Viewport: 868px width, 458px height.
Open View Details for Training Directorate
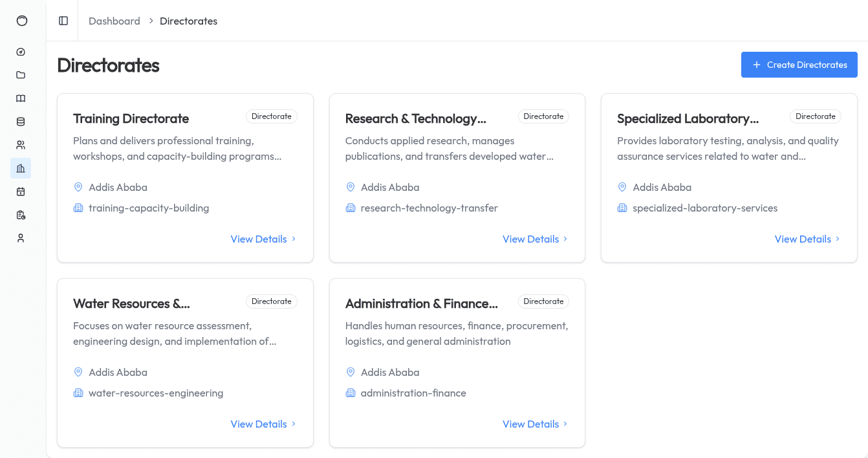(x=259, y=239)
